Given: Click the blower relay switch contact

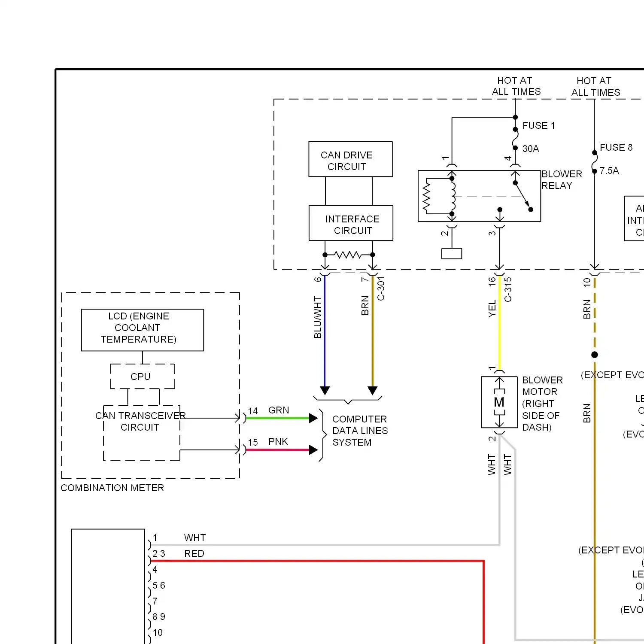Looking at the screenshot, I should (x=523, y=196).
